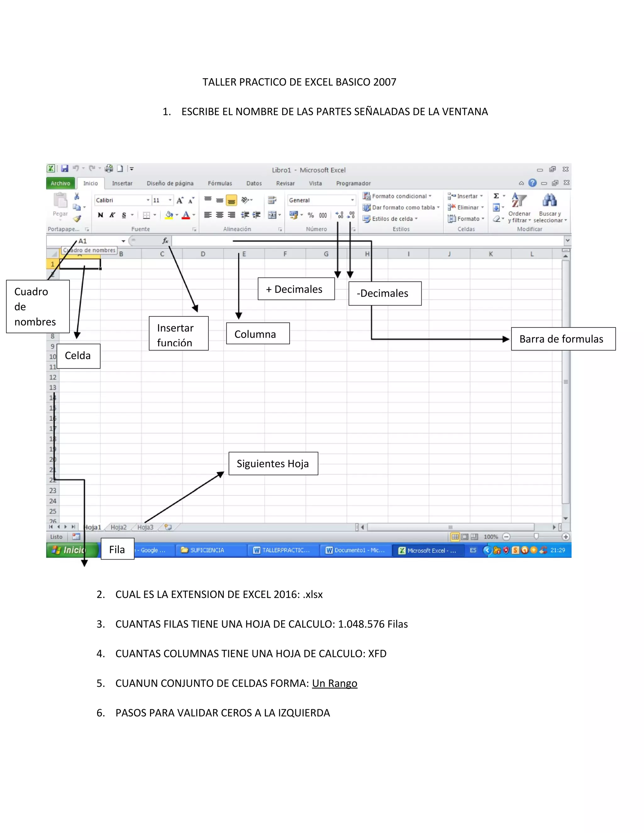The image size is (644, 833).
Task: Toggle bold N formatting
Action: click(100, 215)
